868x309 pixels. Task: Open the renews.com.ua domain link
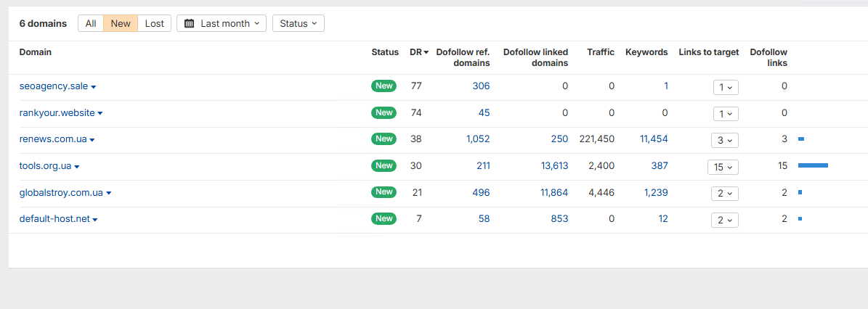[53, 139]
